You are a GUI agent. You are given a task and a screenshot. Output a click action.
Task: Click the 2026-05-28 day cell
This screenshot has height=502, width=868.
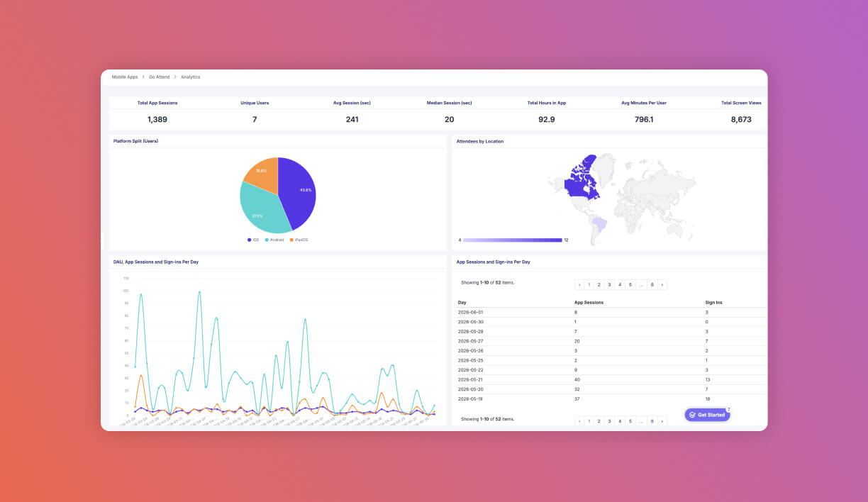(x=471, y=331)
